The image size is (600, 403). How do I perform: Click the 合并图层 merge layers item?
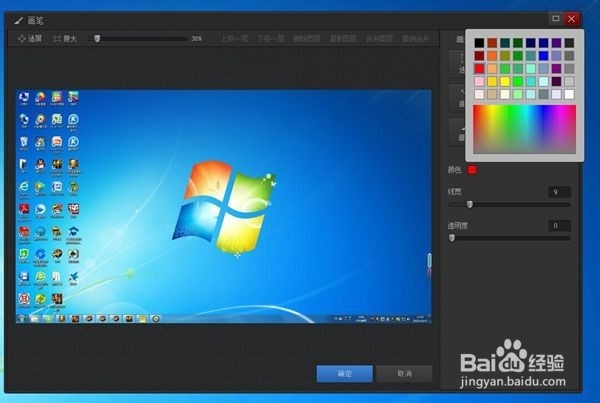point(380,39)
